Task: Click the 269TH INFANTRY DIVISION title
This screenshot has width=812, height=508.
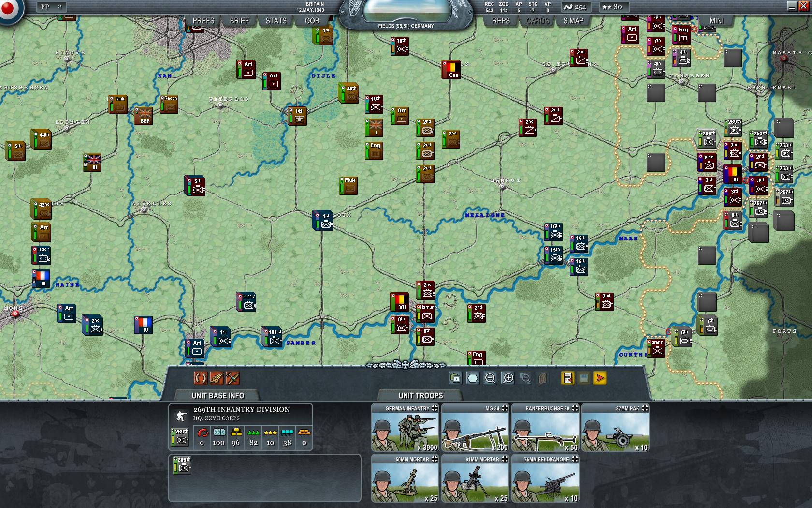Action: point(241,409)
